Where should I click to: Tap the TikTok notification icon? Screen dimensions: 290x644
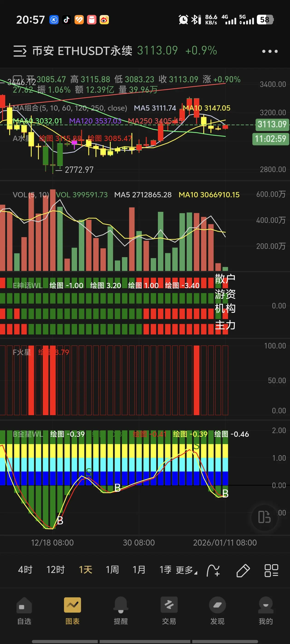(x=66, y=20)
